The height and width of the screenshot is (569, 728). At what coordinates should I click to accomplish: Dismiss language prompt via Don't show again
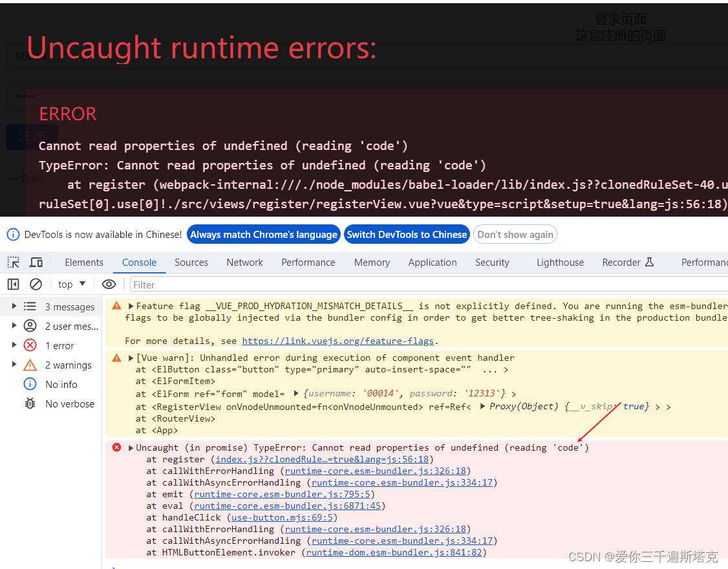click(x=515, y=235)
